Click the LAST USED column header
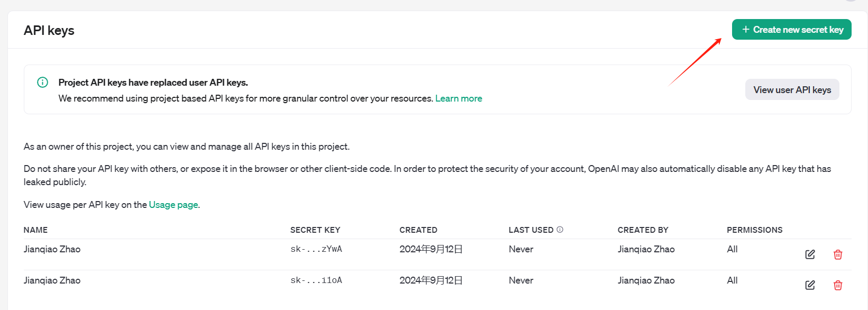The height and width of the screenshot is (310, 868). point(531,230)
